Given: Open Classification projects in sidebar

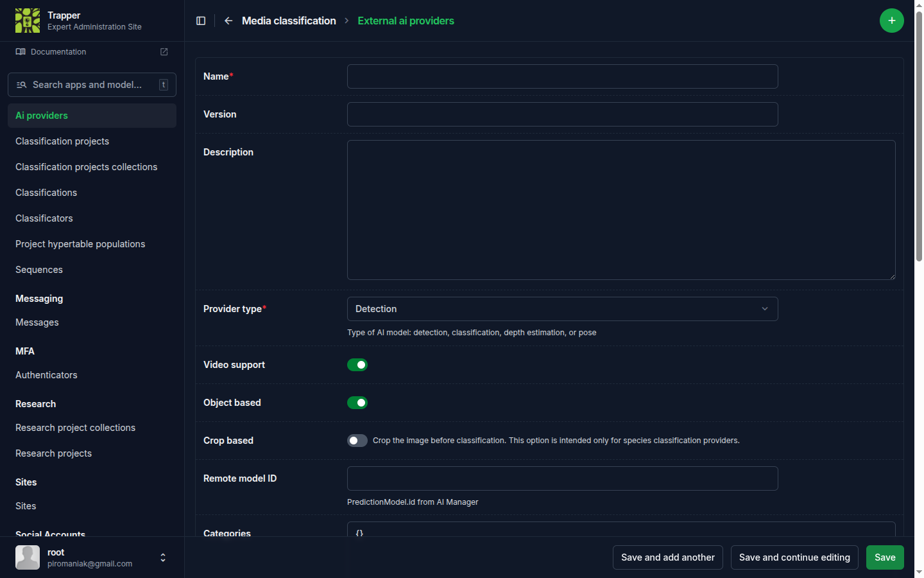Looking at the screenshot, I should pyautogui.click(x=92, y=141).
